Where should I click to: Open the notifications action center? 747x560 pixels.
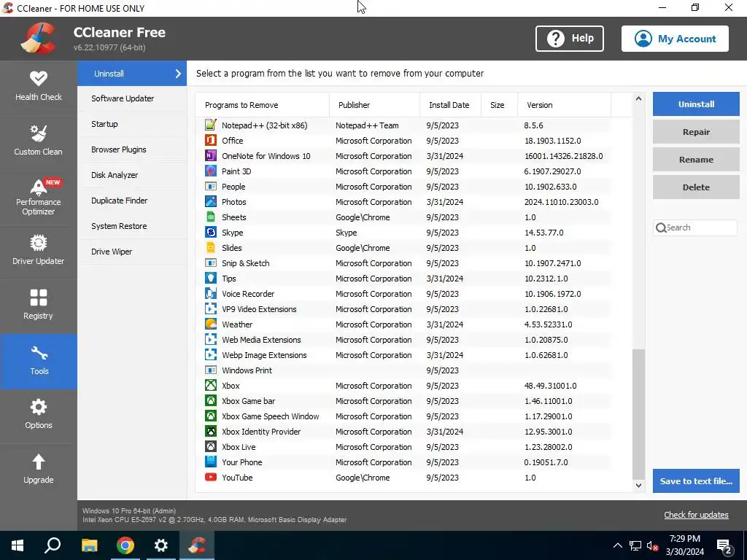pyautogui.click(x=724, y=546)
